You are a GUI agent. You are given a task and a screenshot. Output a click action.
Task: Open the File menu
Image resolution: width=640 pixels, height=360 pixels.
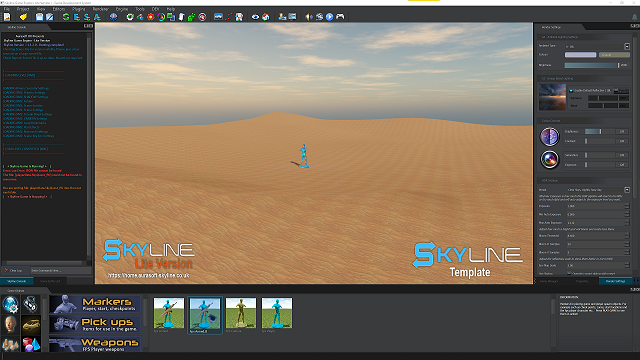pos(7,9)
